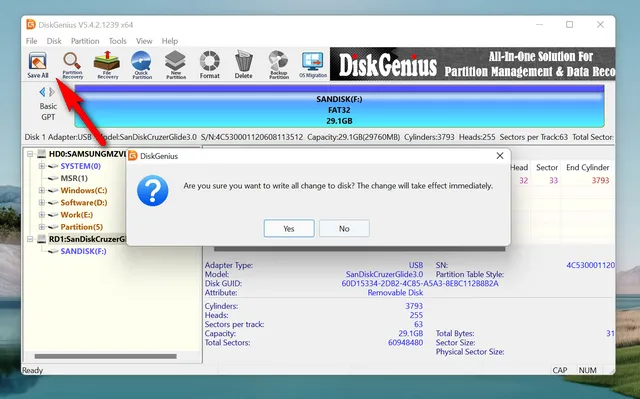This screenshot has height=399, width=640.
Task: Start the OS Migration tool
Action: [313, 65]
